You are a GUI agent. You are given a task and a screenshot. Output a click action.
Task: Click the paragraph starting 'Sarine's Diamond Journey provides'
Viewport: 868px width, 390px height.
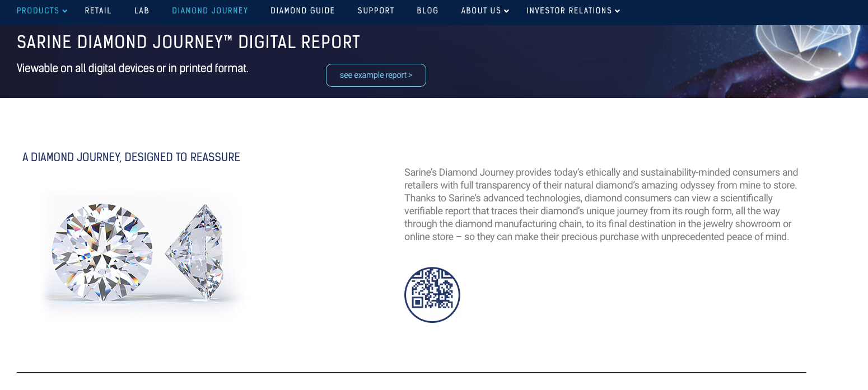[601, 204]
